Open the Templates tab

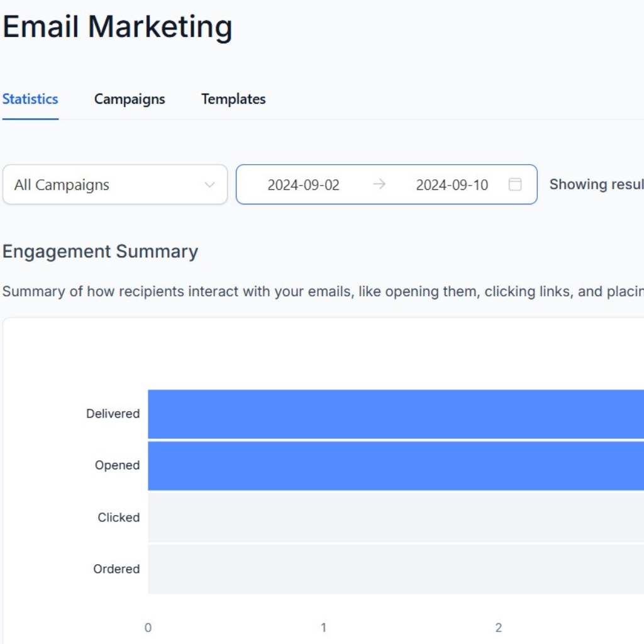pyautogui.click(x=233, y=99)
